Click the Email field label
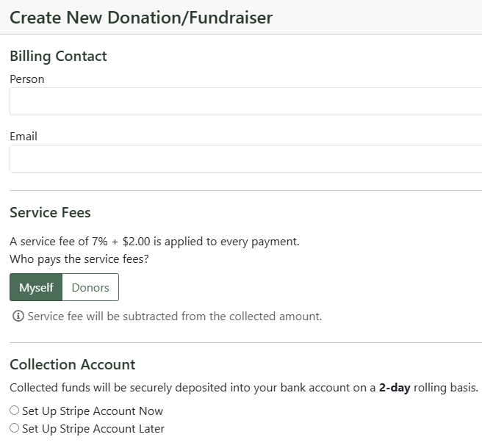 tap(24, 136)
